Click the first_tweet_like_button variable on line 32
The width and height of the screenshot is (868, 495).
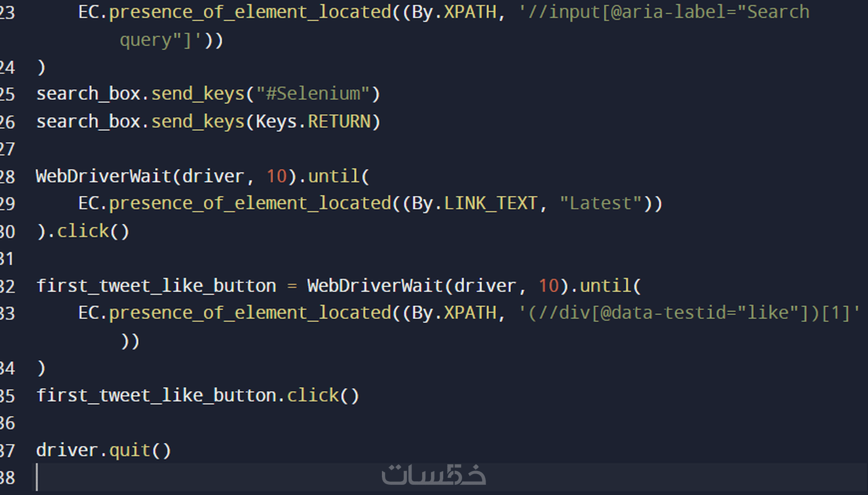tap(156, 286)
